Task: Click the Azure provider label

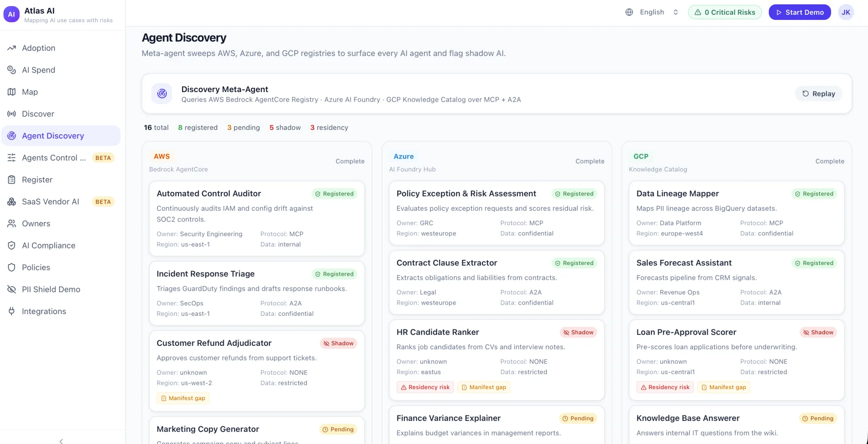Action: [x=404, y=156]
